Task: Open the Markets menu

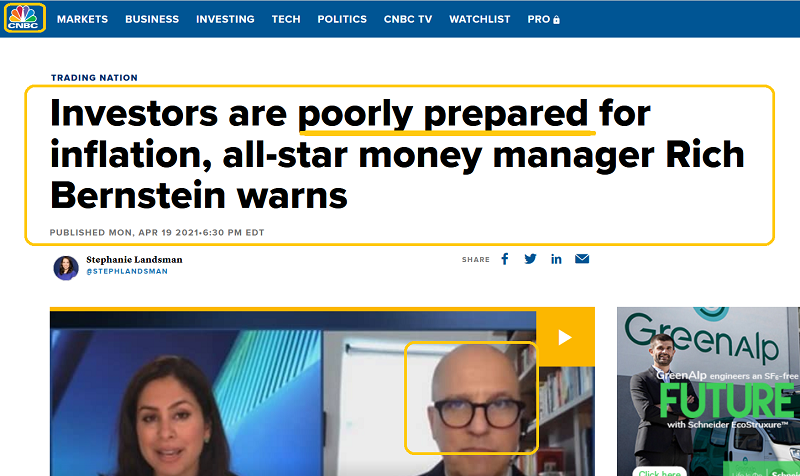Action: click(83, 19)
